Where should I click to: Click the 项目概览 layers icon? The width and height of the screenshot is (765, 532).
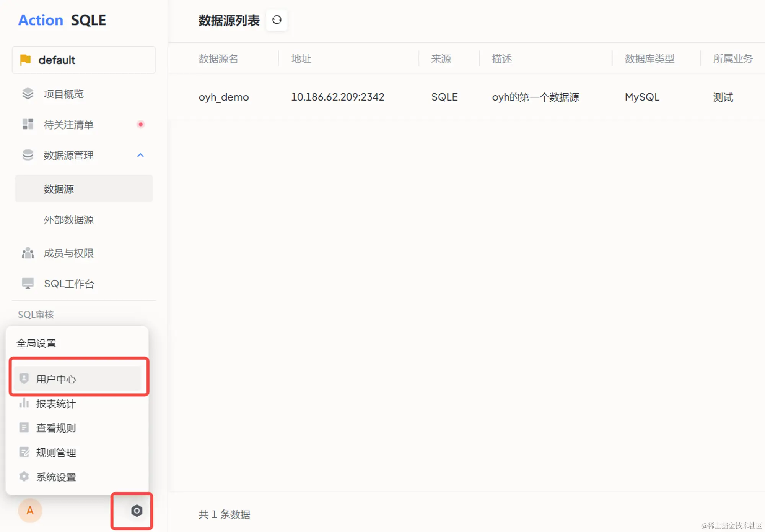click(x=28, y=94)
